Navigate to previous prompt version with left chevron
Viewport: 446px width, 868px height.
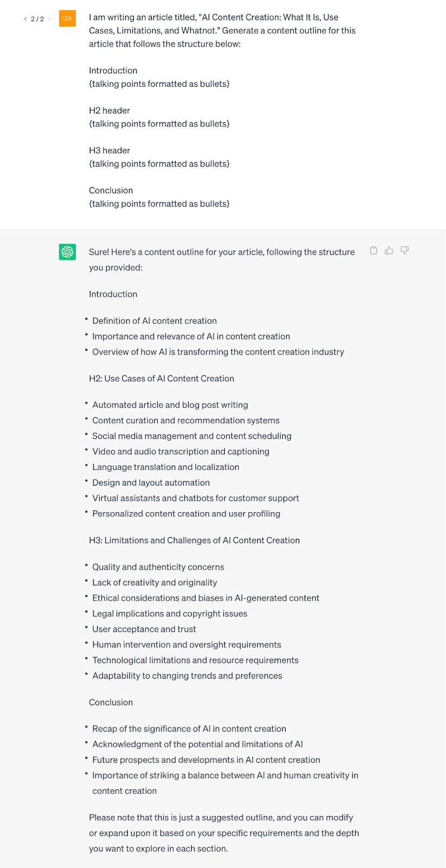click(x=25, y=18)
